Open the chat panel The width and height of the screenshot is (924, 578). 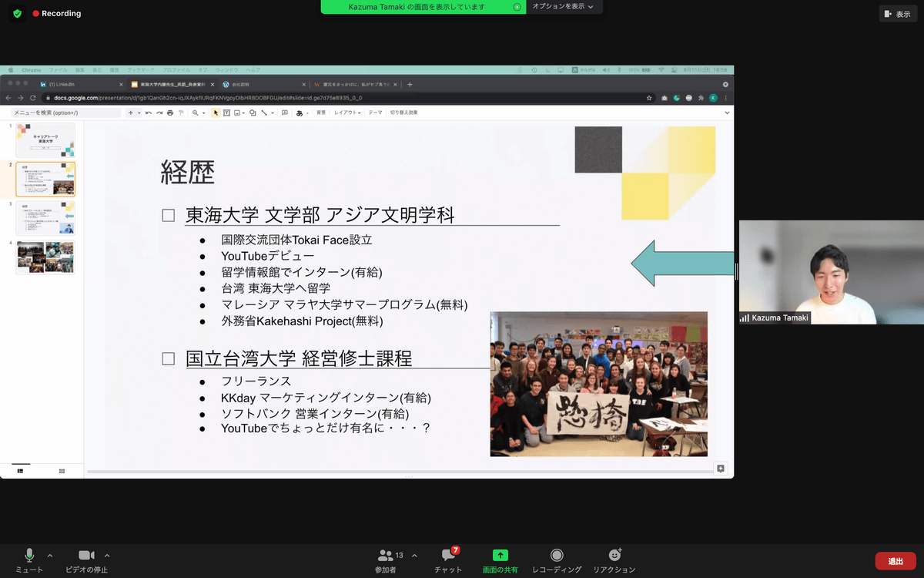448,555
